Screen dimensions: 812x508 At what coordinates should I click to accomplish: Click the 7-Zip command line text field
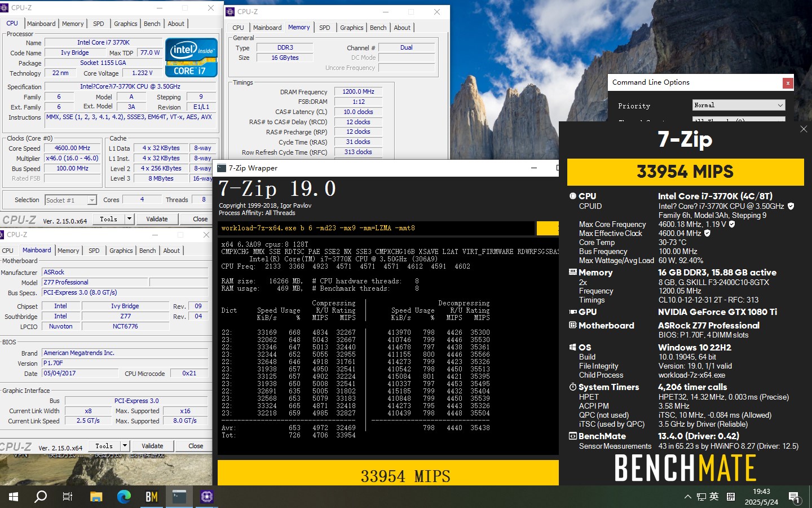pyautogui.click(x=377, y=228)
